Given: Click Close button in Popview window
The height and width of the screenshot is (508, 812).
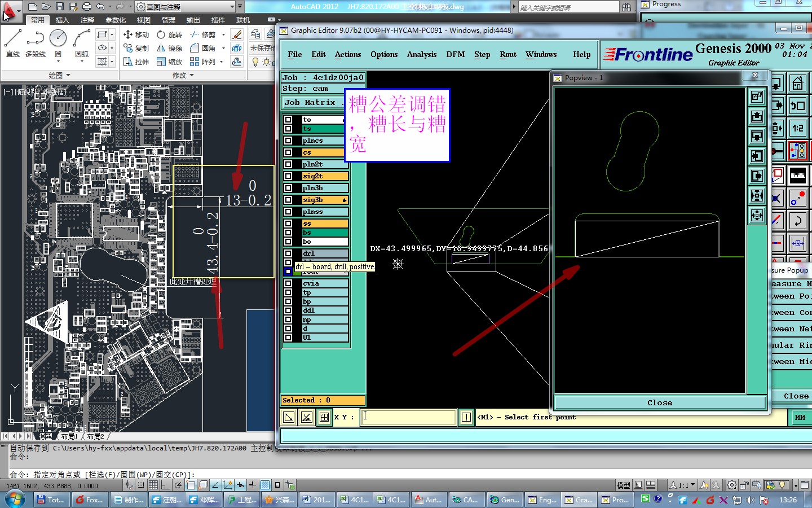Looking at the screenshot, I should (x=659, y=402).
